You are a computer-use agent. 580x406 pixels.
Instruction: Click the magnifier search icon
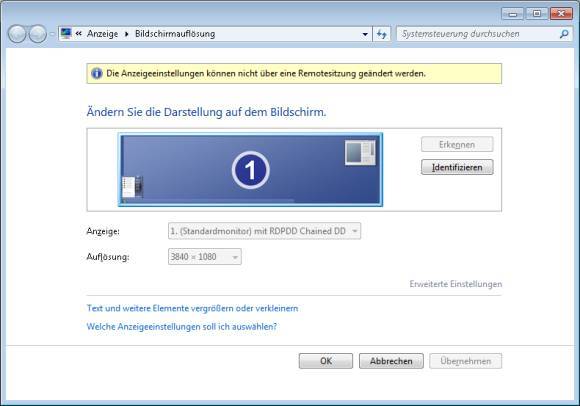coord(564,34)
